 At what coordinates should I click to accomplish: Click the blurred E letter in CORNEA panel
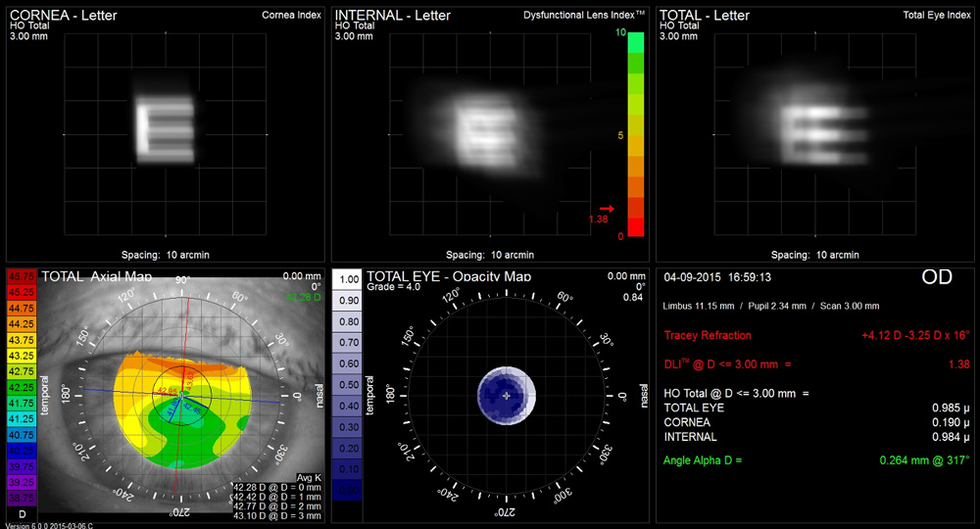(x=165, y=132)
